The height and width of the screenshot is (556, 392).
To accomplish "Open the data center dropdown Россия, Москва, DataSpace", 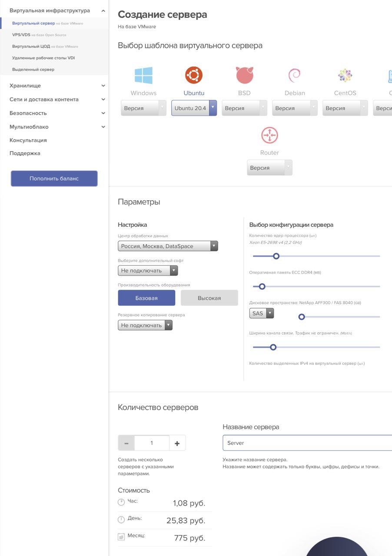I will [x=168, y=246].
